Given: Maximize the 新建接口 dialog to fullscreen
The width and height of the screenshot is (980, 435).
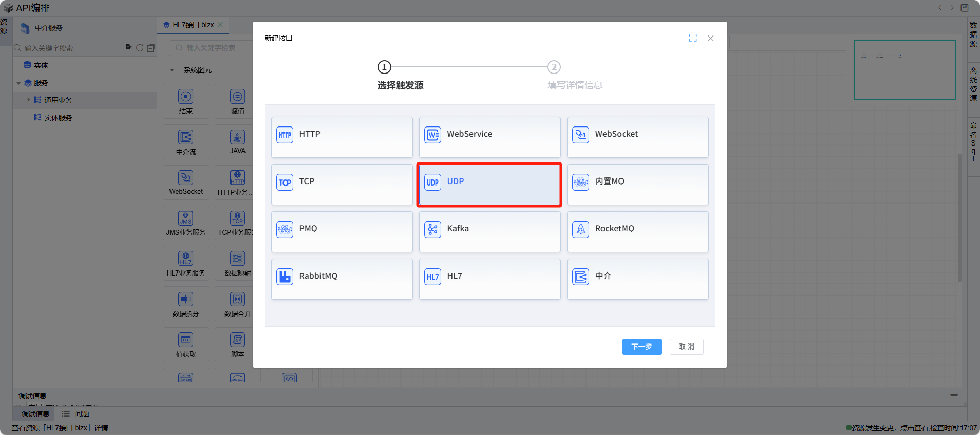Looking at the screenshot, I should pos(692,38).
